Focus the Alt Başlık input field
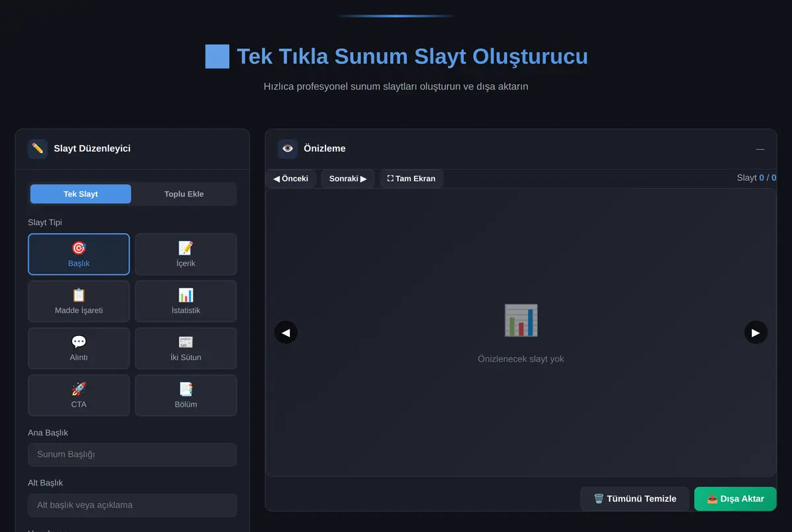The height and width of the screenshot is (532, 792). [x=132, y=506]
